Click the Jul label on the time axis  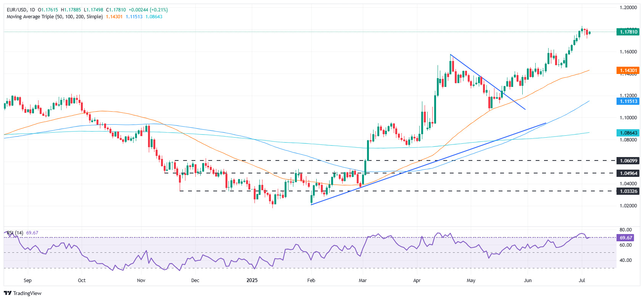pyautogui.click(x=582, y=281)
